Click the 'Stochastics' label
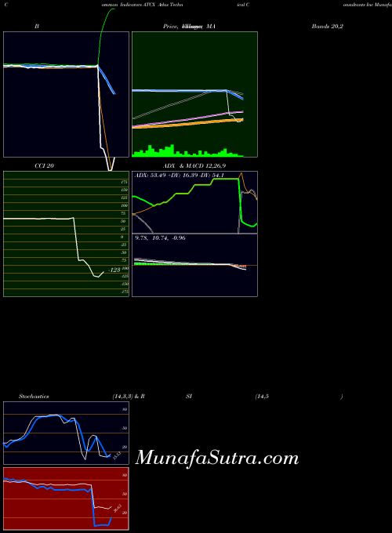 click(x=34, y=397)
